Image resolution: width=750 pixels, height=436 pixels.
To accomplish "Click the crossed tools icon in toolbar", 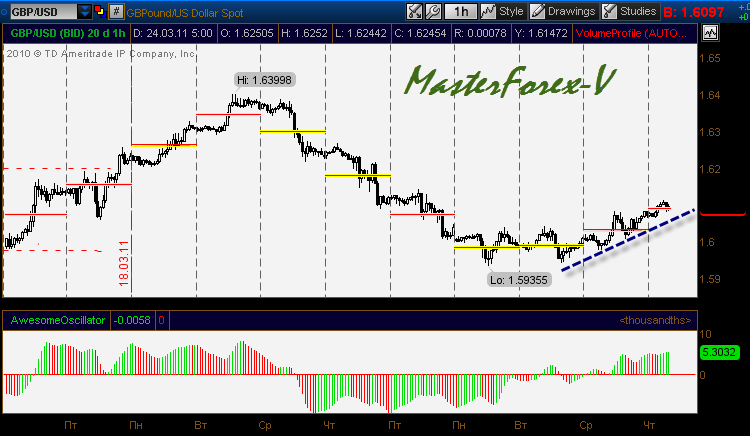I will tap(414, 11).
